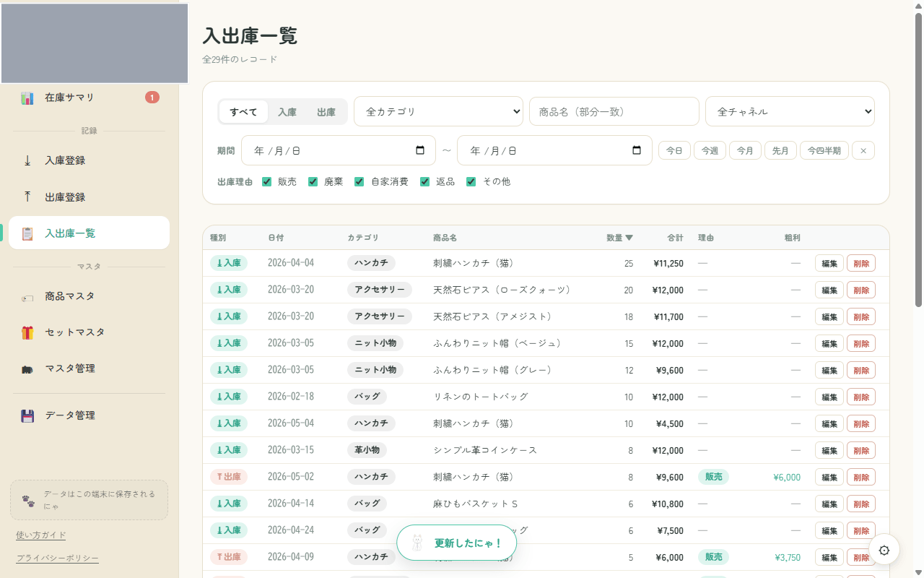Select 入出庫一覧 in the sidebar

pos(89,233)
